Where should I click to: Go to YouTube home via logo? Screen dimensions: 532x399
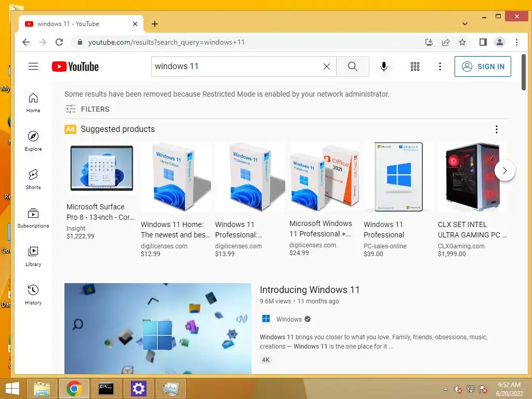point(75,66)
